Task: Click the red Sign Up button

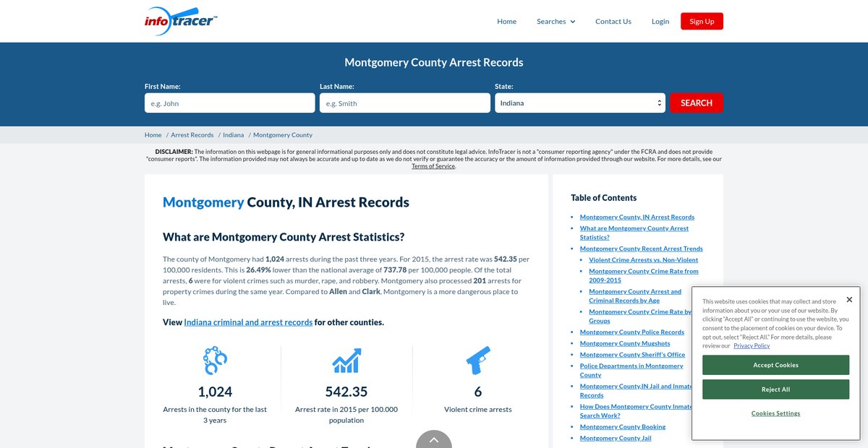Action: pyautogui.click(x=702, y=22)
